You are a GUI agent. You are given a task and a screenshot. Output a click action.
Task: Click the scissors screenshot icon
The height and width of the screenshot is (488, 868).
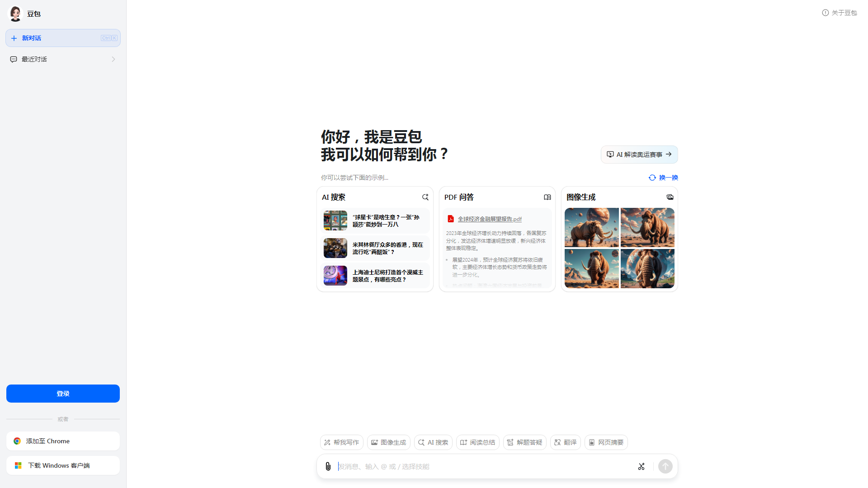pyautogui.click(x=641, y=466)
